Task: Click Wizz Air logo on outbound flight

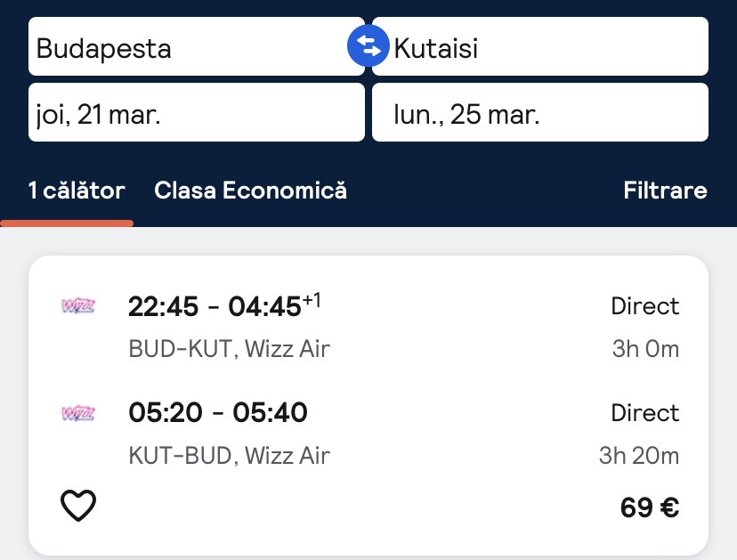Action: pos(78,306)
